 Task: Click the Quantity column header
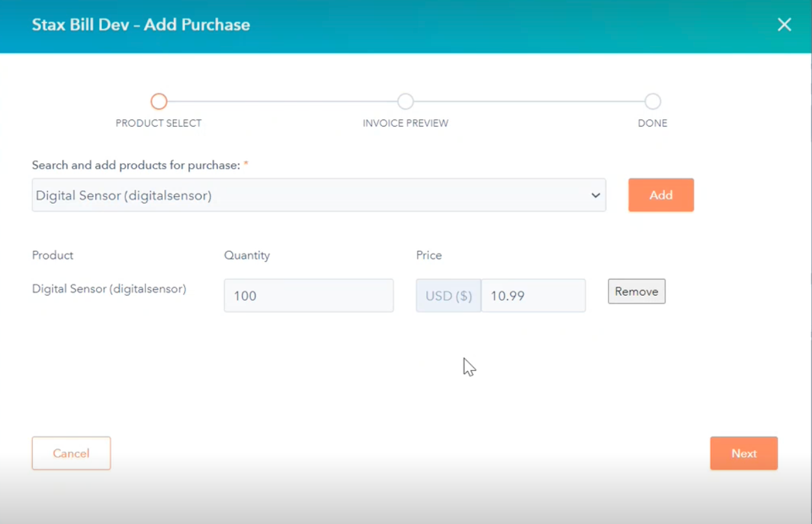[247, 256]
